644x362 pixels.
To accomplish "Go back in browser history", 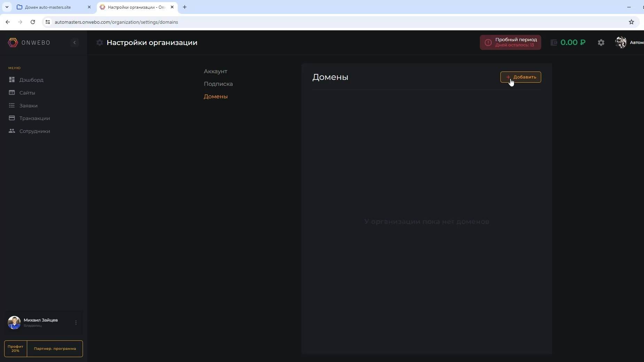I will point(8,22).
